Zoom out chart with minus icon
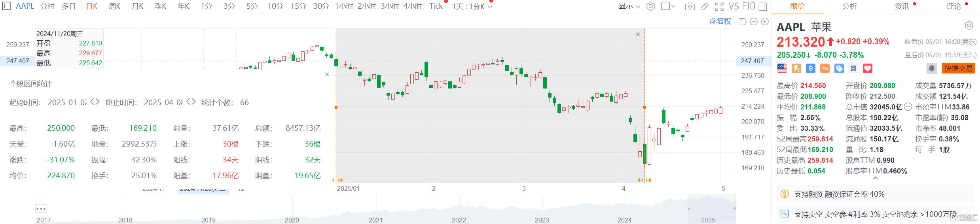 (x=754, y=21)
